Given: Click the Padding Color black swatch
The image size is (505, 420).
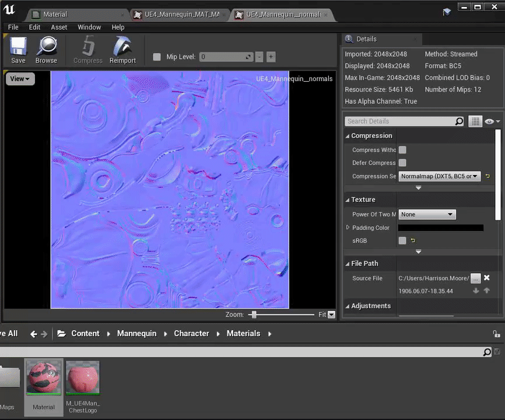Looking at the screenshot, I should tap(440, 228).
